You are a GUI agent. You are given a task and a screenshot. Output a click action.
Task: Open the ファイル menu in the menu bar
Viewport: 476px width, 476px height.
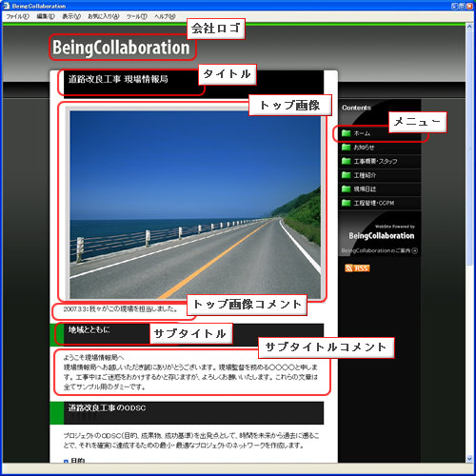tap(18, 16)
